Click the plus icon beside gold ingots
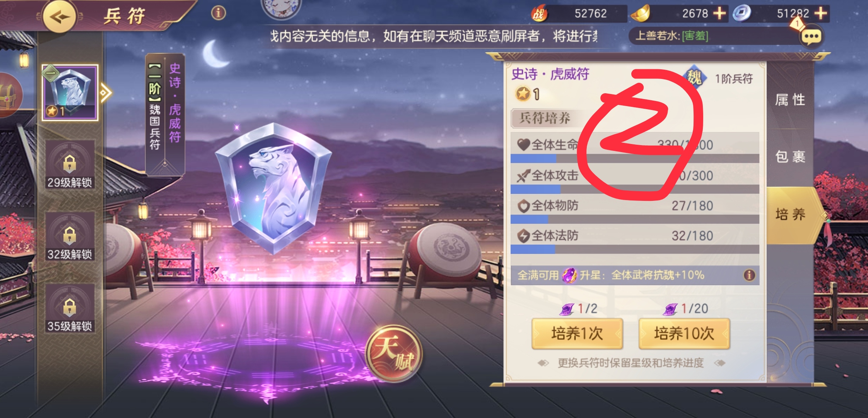The height and width of the screenshot is (418, 868). tap(719, 14)
